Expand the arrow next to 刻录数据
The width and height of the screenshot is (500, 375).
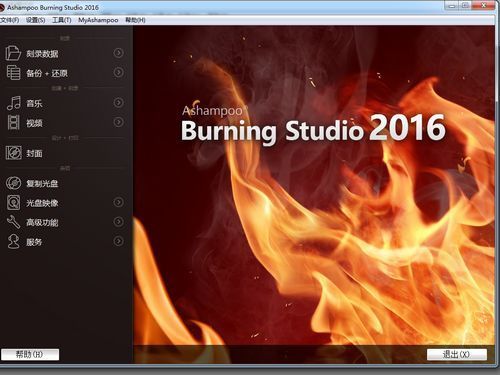[118, 53]
